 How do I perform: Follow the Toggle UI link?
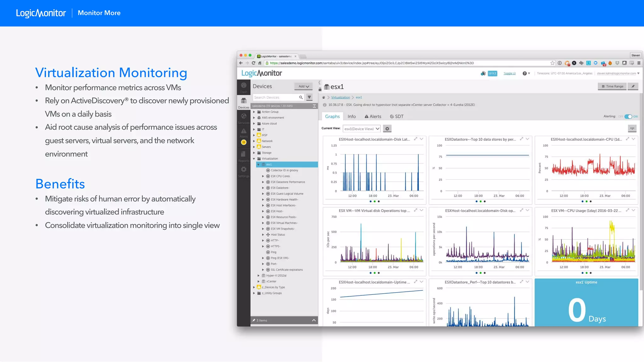coord(509,73)
